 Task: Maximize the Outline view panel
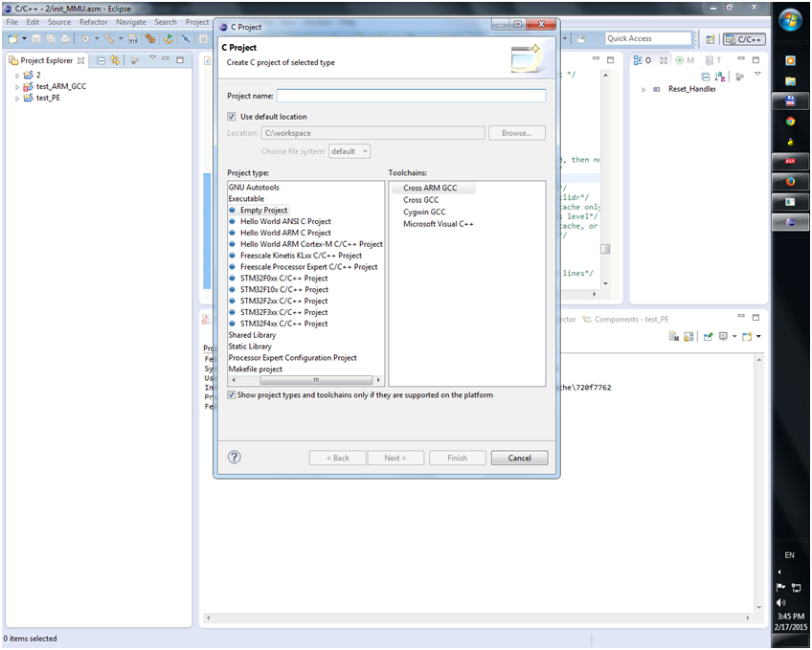pos(756,59)
